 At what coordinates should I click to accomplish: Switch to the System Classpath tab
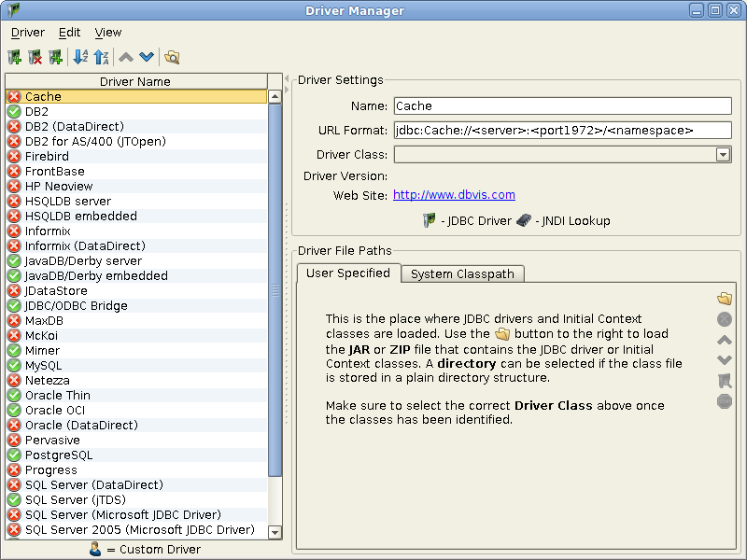(x=462, y=274)
